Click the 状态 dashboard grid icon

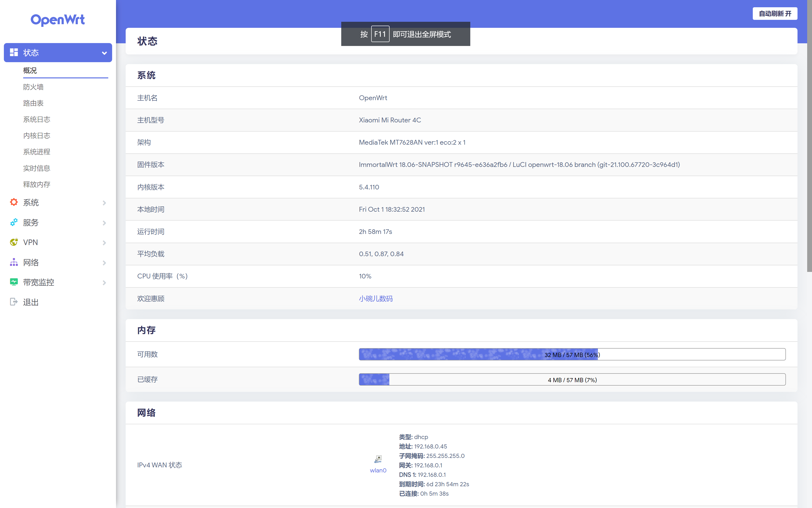pos(14,52)
